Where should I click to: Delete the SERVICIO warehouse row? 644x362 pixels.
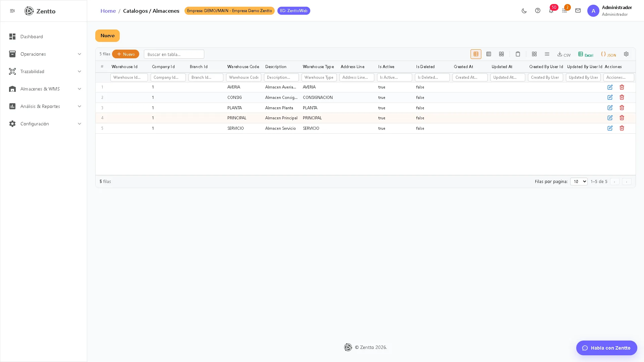622,128
